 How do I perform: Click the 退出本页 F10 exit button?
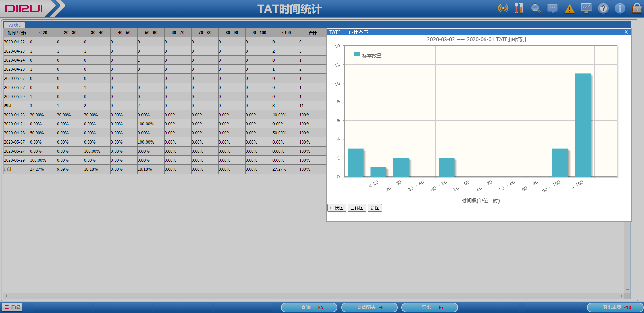coord(615,307)
